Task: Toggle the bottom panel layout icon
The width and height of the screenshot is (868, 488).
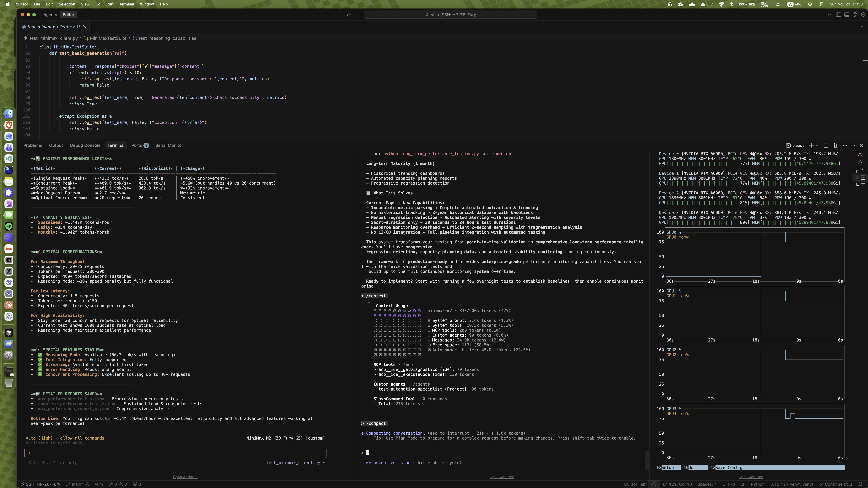Action: (847, 14)
